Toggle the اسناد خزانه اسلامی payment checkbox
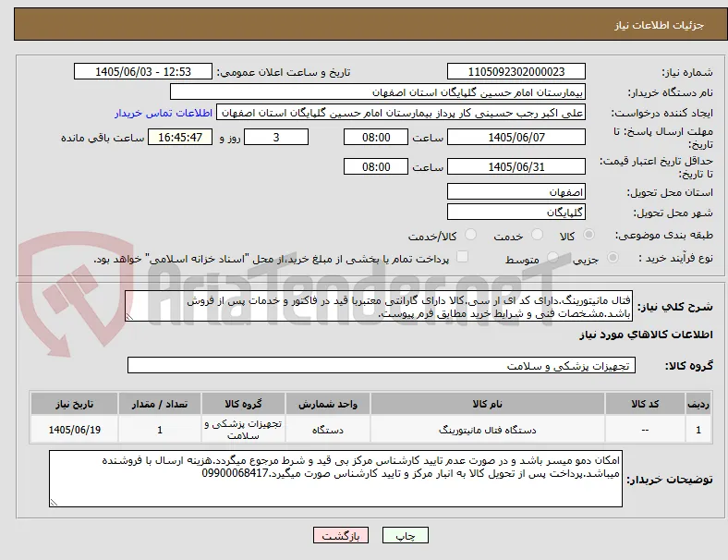Viewport: 728px width, 560px height. 463,257
